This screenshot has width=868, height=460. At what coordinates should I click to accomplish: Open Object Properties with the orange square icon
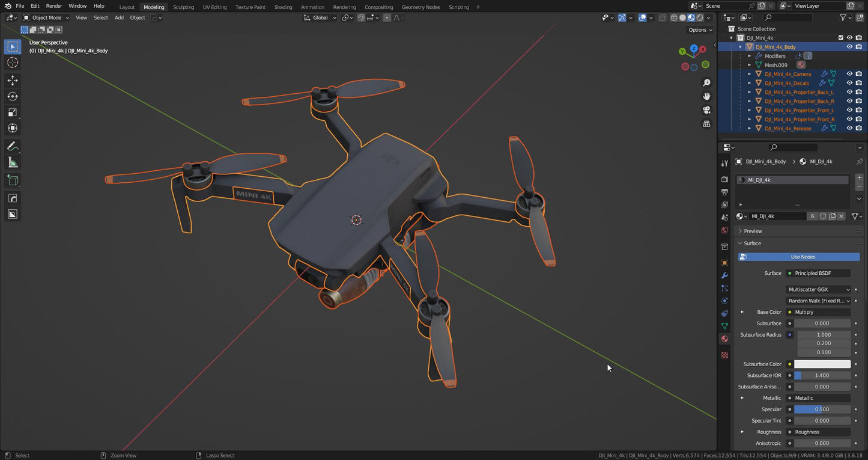(724, 262)
